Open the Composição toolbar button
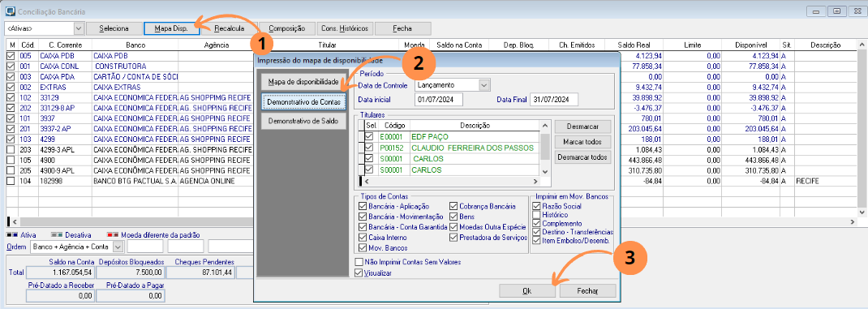Viewport: 868px width, 309px height. click(286, 28)
